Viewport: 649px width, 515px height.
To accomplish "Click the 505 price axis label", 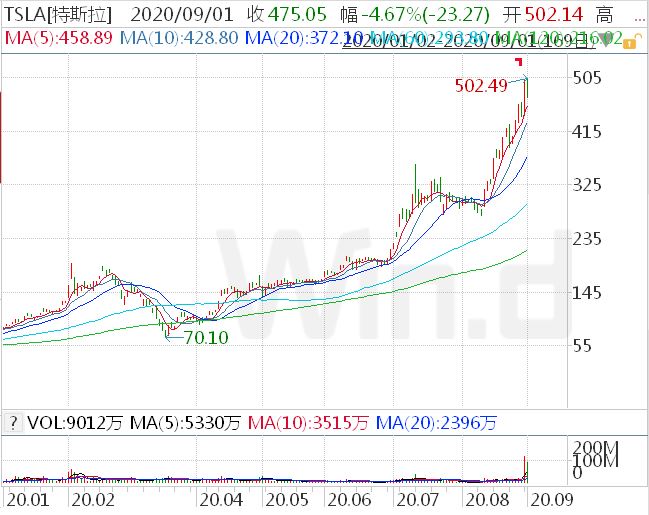I will point(587,77).
